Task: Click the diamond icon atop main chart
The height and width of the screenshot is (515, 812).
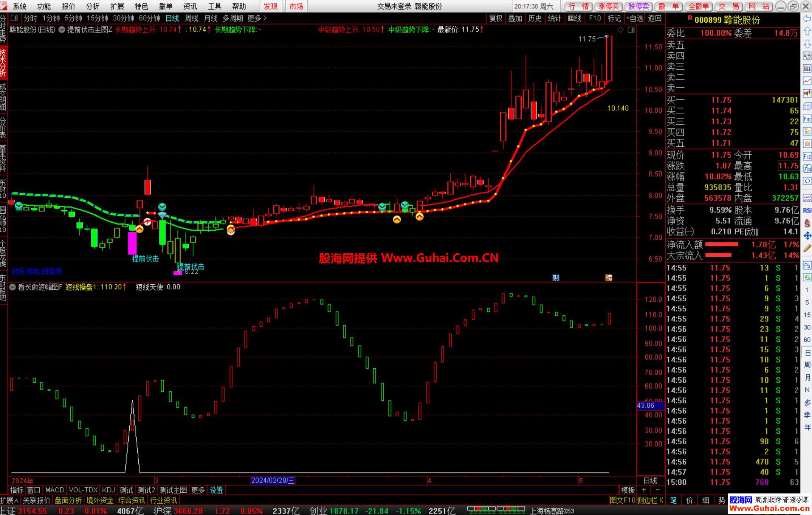Action: [621, 29]
